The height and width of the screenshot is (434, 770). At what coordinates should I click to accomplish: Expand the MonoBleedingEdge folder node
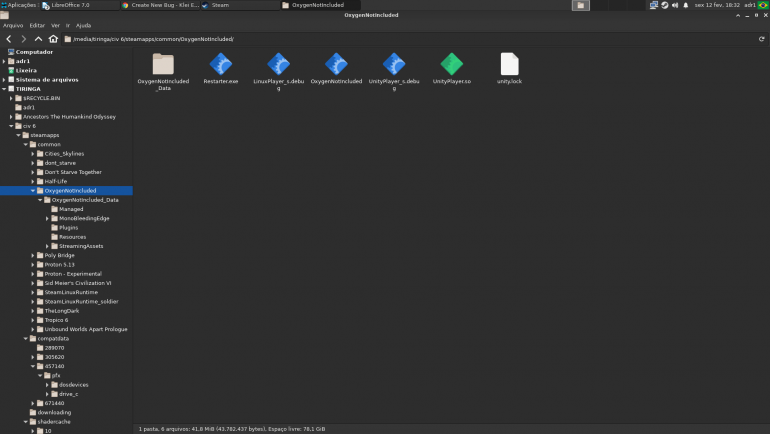(48, 218)
